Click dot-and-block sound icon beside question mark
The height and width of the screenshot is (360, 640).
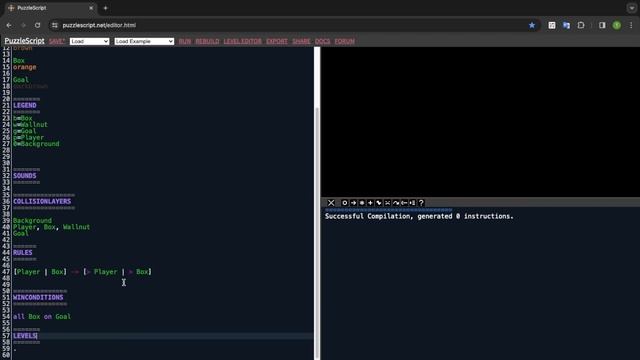point(413,203)
